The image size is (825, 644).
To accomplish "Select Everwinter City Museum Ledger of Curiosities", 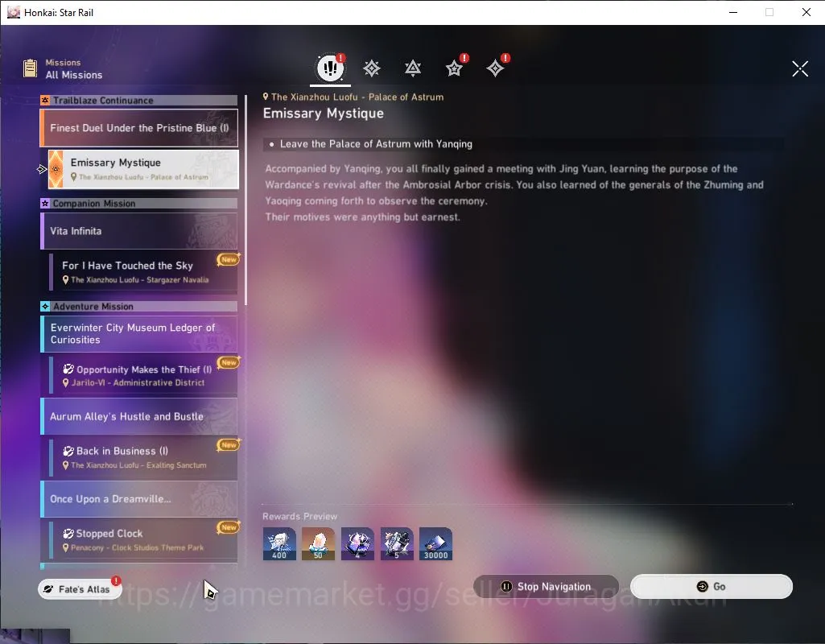I will click(x=139, y=333).
